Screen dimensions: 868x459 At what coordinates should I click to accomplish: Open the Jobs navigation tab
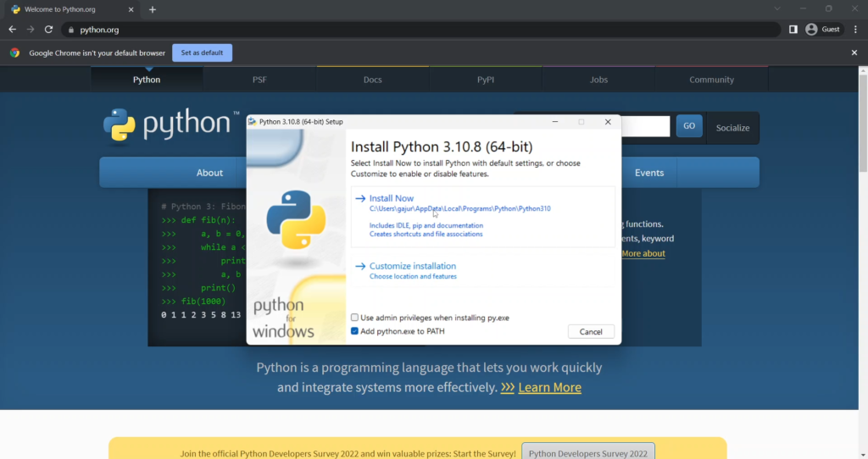(x=598, y=80)
